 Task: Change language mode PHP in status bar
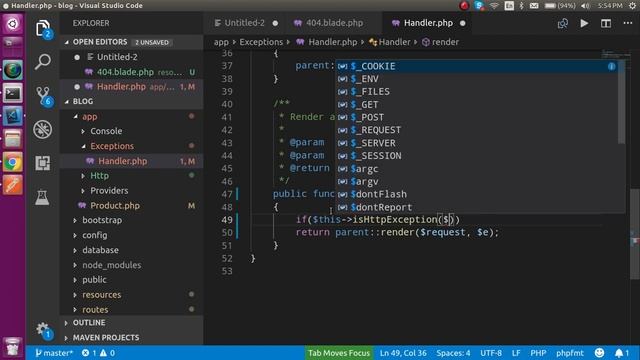click(x=538, y=353)
